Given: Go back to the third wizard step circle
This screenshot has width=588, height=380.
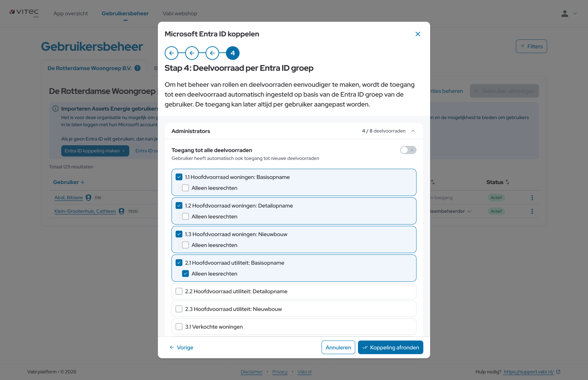Looking at the screenshot, I should click(x=212, y=53).
